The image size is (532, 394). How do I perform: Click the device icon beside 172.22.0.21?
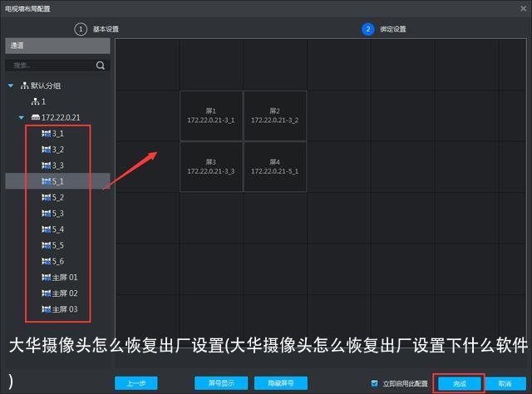coord(35,117)
